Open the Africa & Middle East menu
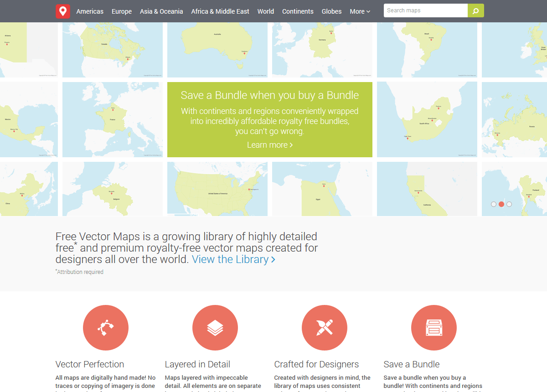Image resolution: width=547 pixels, height=392 pixels. point(220,11)
